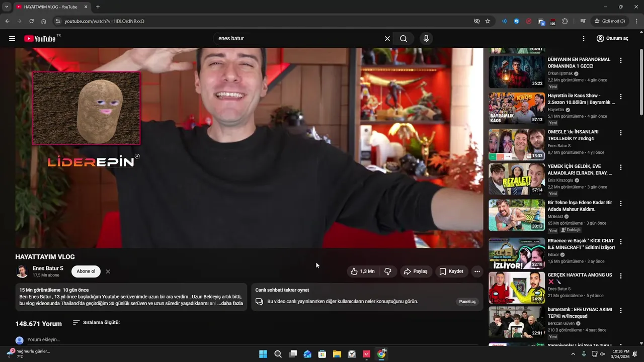This screenshot has height=362, width=644.
Task: Open OMEGLE 'de İNSANLARI TROLLEDİK thumbnail
Action: pos(517,144)
